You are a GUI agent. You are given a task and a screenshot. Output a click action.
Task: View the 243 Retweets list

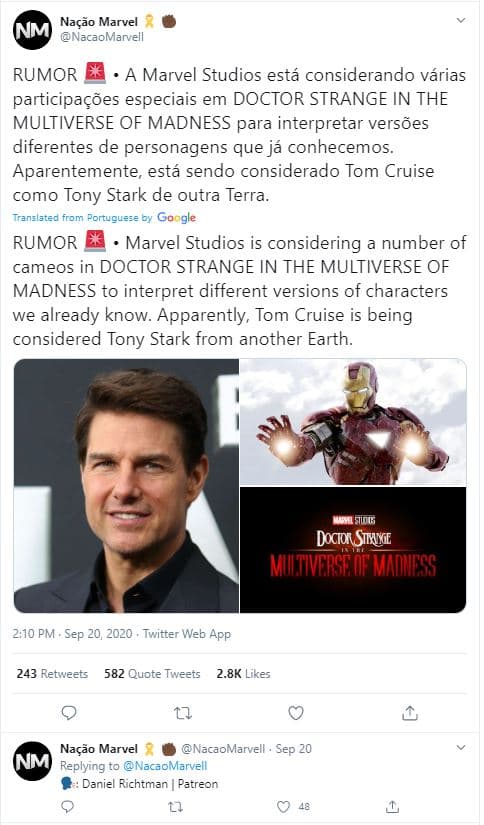coord(52,673)
